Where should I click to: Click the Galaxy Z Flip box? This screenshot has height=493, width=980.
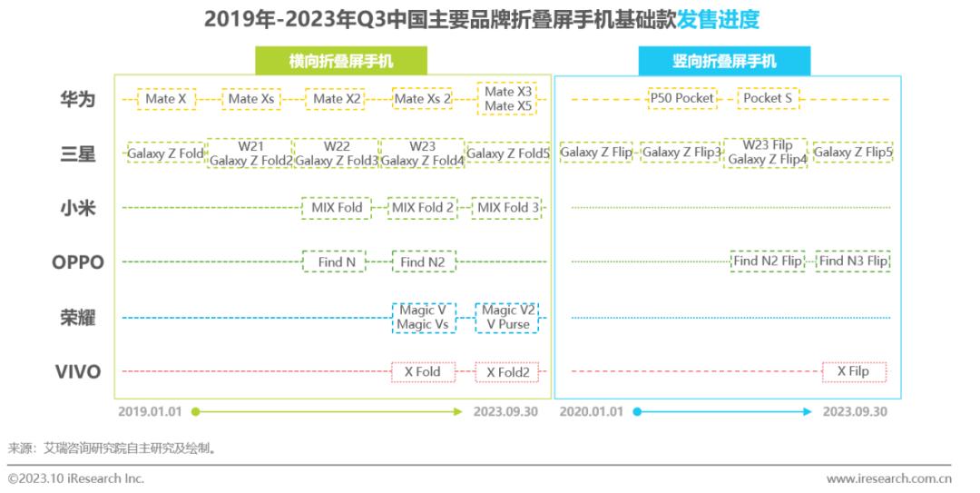[x=596, y=152]
